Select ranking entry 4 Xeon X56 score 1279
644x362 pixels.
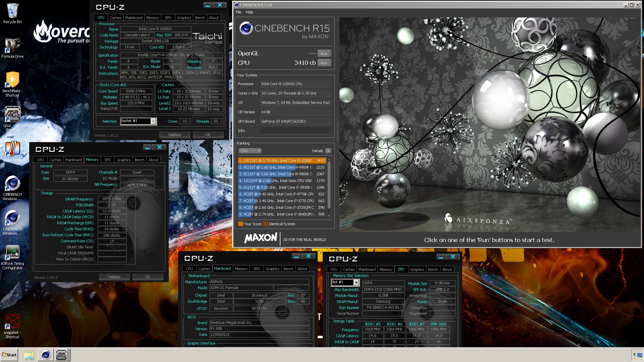(x=282, y=181)
